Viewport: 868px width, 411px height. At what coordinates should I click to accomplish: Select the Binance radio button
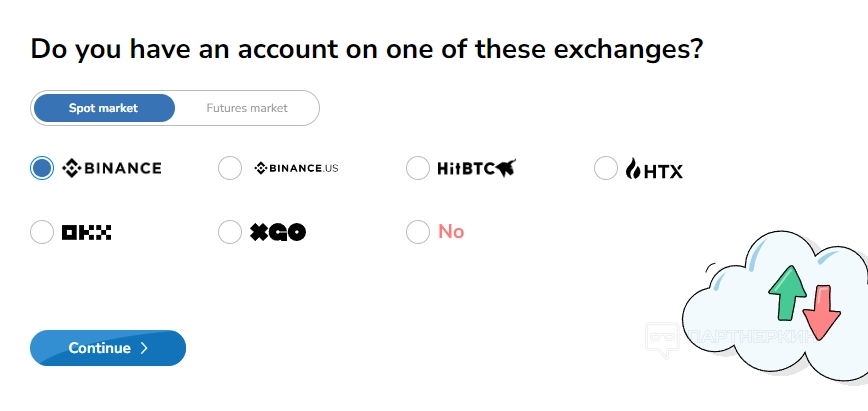(42, 168)
